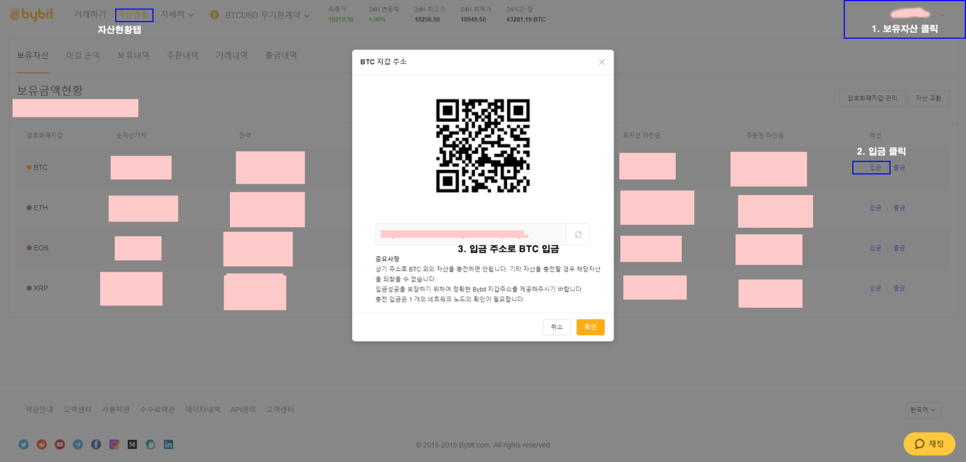
Task: Expand the account dropdown chevron top-right
Action: (x=942, y=15)
